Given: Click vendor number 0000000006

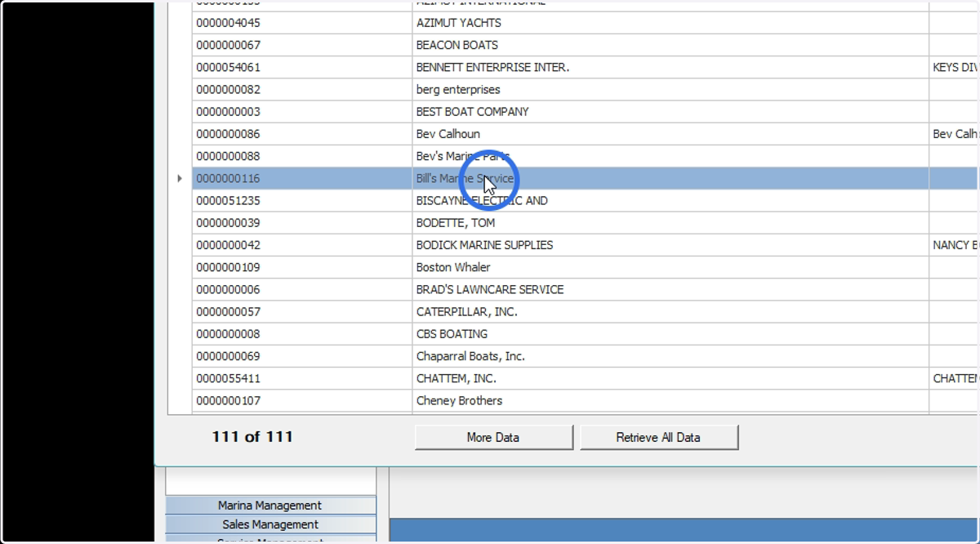Looking at the screenshot, I should pyautogui.click(x=228, y=289).
